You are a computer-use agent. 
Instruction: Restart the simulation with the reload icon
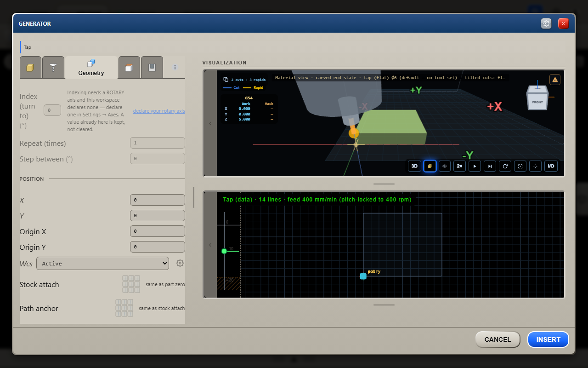click(505, 166)
